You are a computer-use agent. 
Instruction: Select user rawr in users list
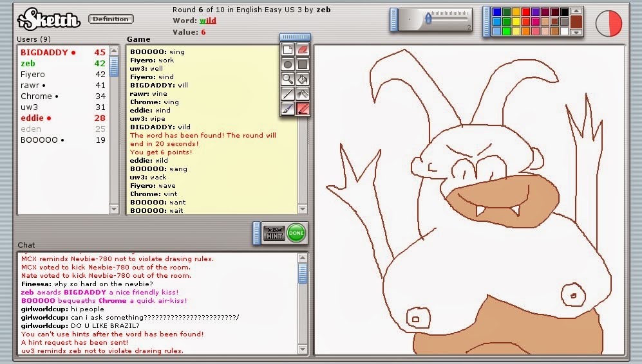coord(63,86)
